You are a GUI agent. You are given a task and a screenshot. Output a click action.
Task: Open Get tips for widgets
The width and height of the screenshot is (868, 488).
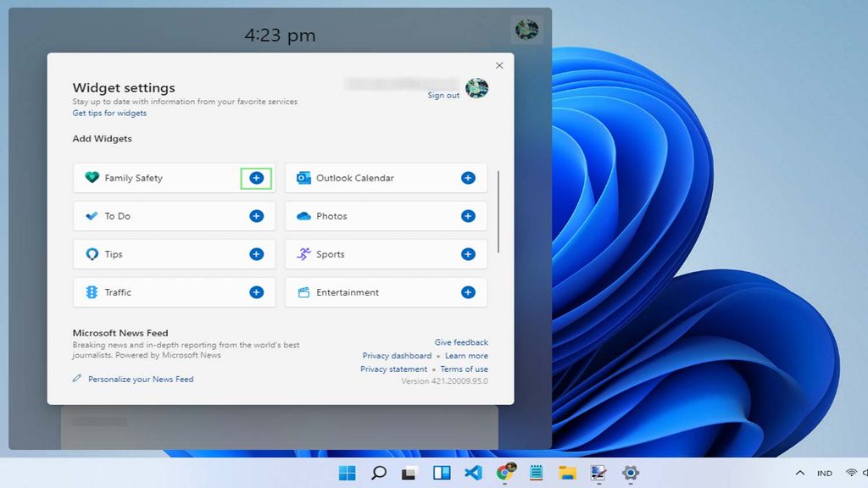click(108, 113)
